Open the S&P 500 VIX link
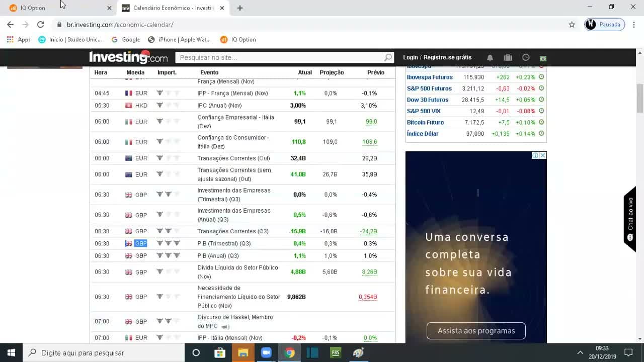The width and height of the screenshot is (644, 362). click(424, 111)
